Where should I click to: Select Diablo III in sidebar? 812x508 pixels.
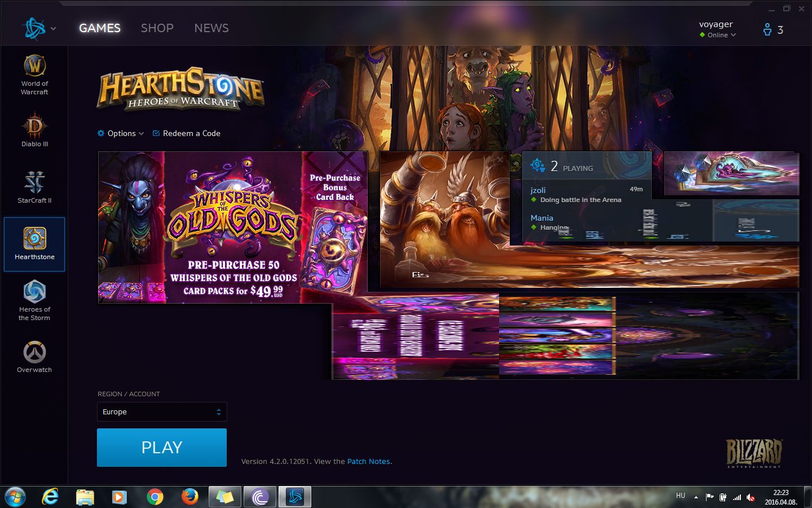34,130
